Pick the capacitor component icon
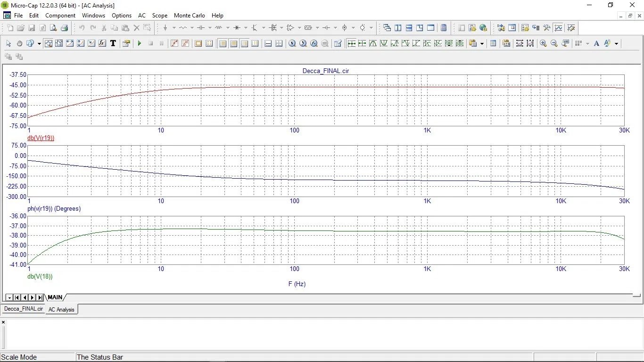Viewport: 644px width, 362px height. (201, 28)
